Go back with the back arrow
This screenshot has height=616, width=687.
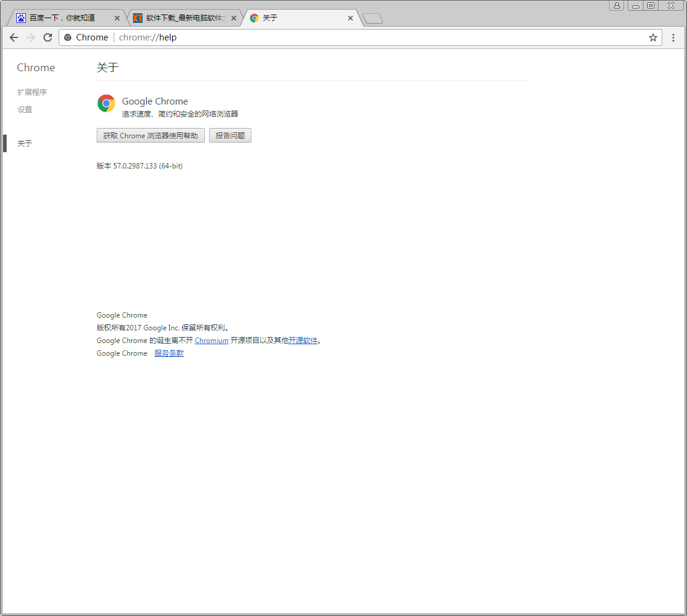[x=13, y=37]
